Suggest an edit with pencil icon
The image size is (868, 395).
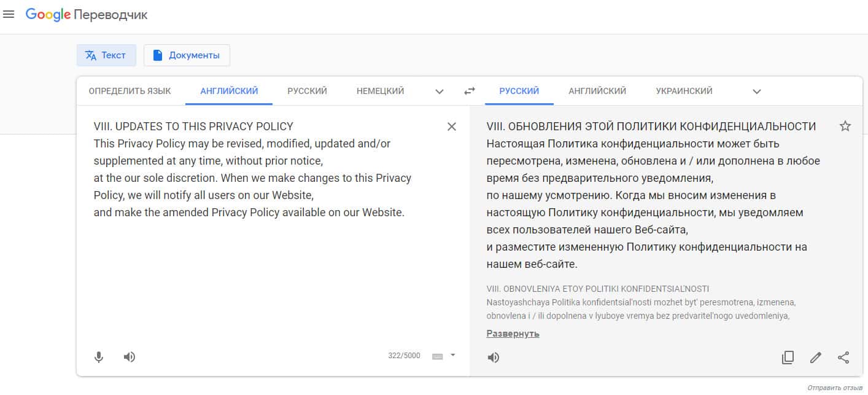(x=816, y=358)
